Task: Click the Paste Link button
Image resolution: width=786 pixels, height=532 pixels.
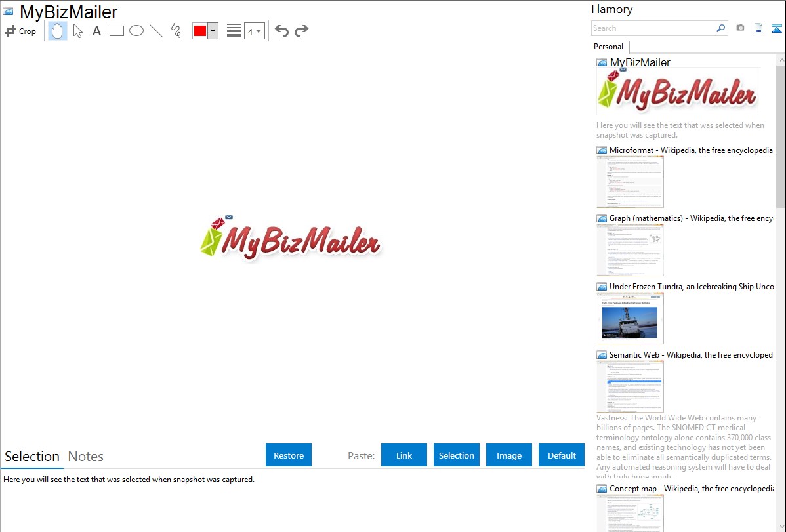Action: click(404, 455)
